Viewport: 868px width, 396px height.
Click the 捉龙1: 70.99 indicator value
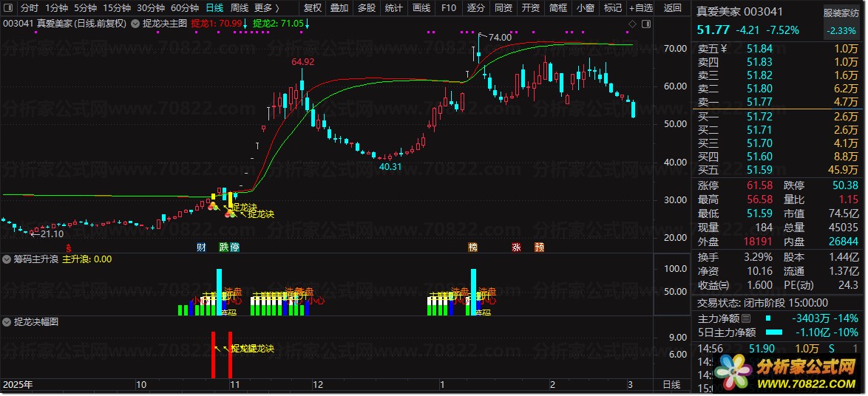click(217, 23)
